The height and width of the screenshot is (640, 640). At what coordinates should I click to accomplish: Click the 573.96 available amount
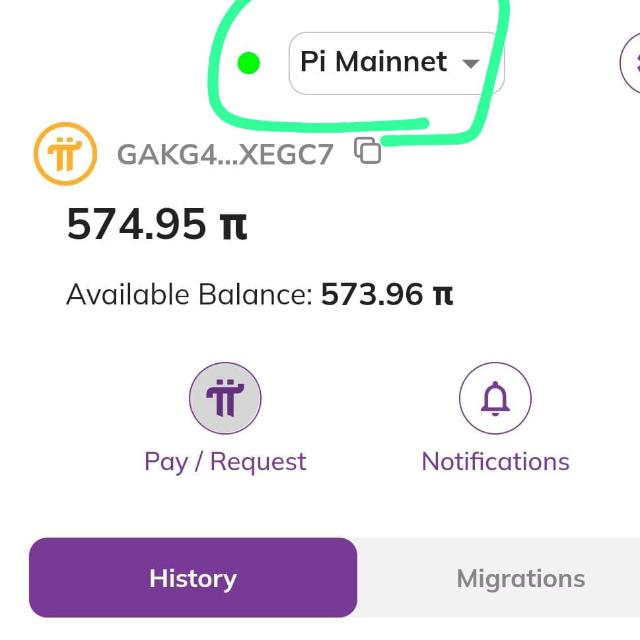click(372, 294)
